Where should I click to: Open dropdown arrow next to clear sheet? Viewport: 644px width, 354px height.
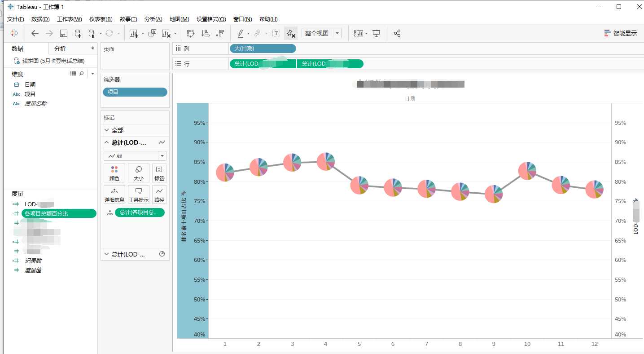(x=175, y=34)
